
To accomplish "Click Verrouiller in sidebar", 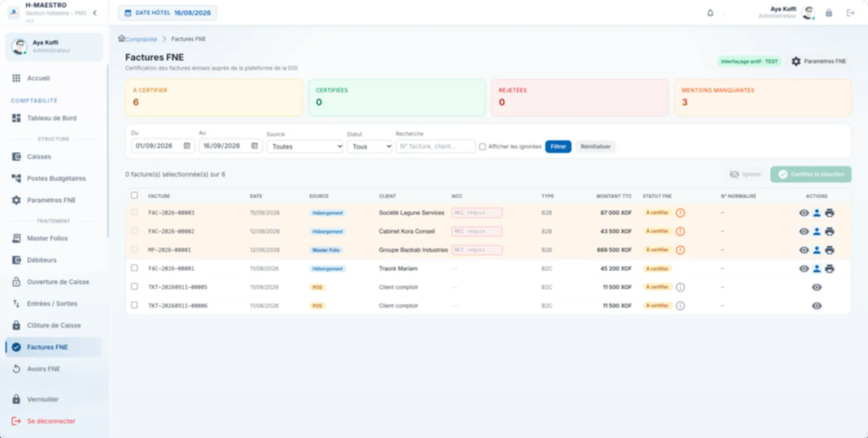I will coord(54,400).
